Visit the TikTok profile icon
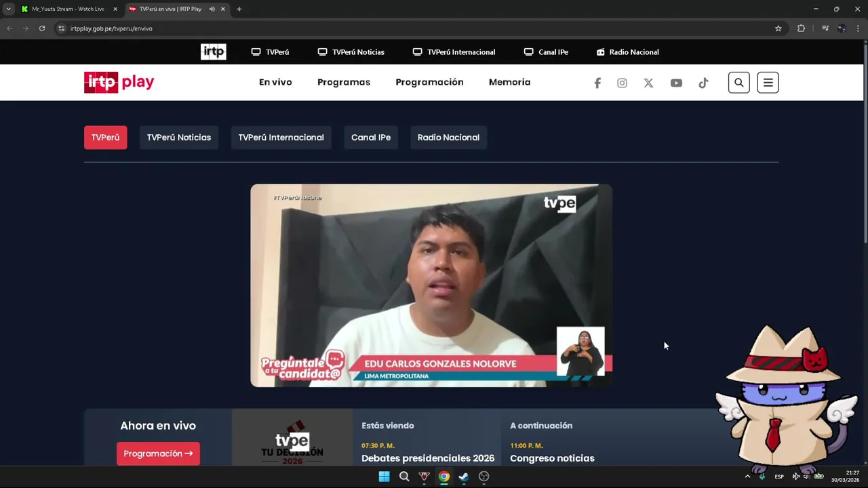The width and height of the screenshot is (868, 488). 703,83
